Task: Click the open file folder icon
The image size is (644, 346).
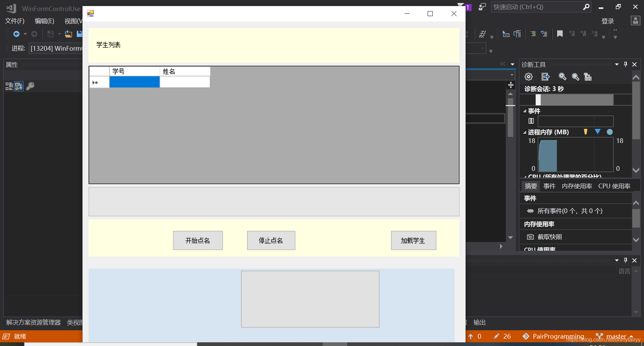Action: tap(68, 34)
